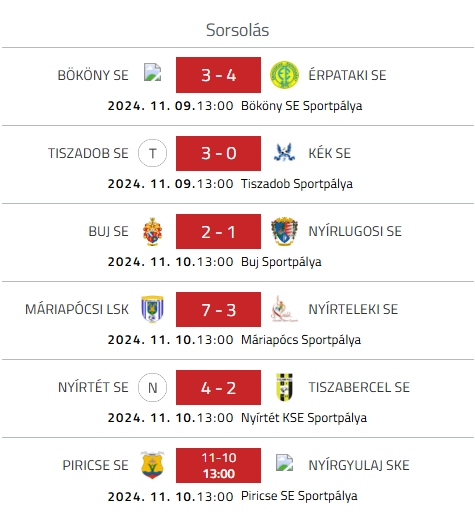Click the broken logo image beside Nyírgyulaj SKE
475x516 pixels.
tap(284, 462)
